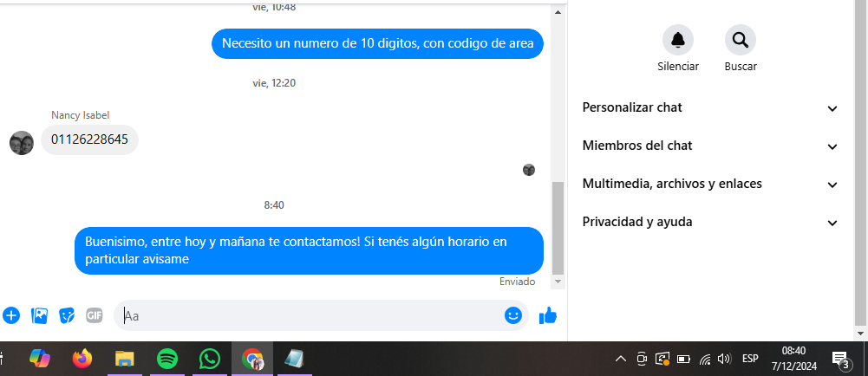Mute the chat with Silenciar bell icon
868x376 pixels.
pos(677,41)
